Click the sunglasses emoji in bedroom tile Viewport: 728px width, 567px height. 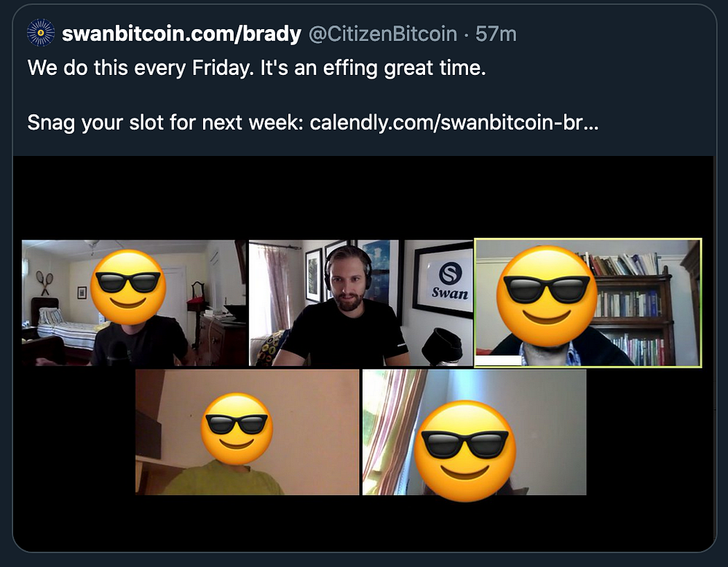128,287
